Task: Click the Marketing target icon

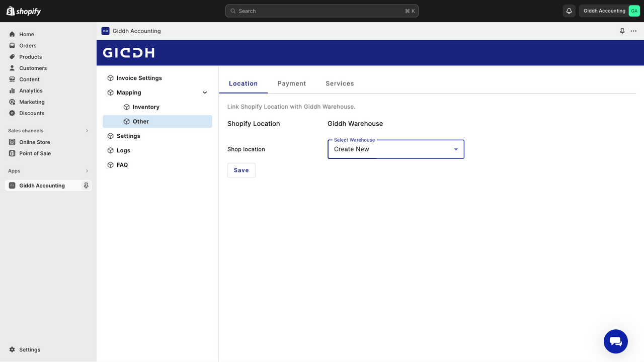Action: click(12, 102)
